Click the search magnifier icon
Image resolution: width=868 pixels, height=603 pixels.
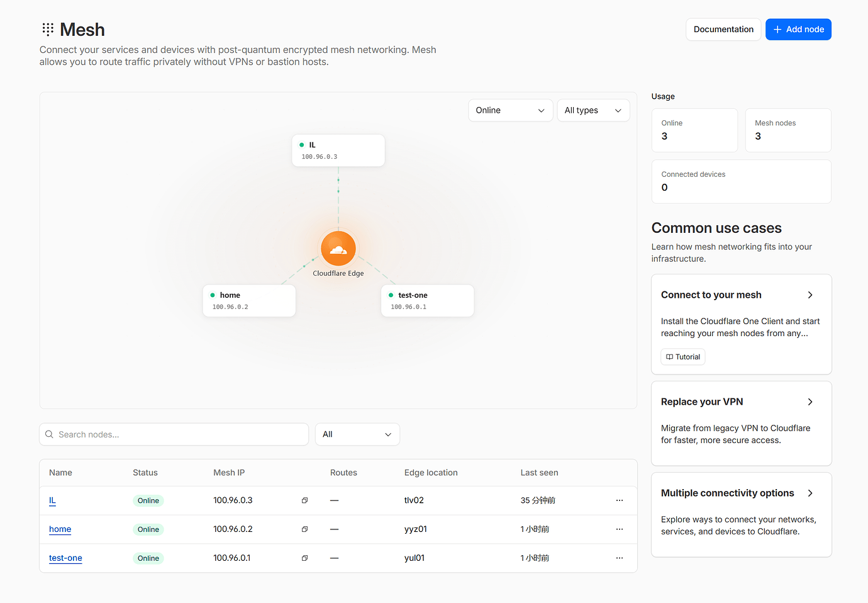(x=49, y=434)
